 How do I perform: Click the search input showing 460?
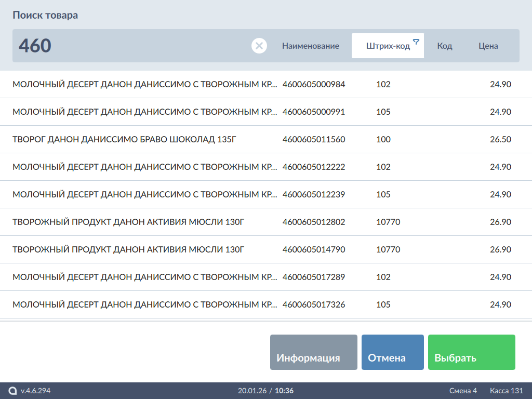[130, 46]
